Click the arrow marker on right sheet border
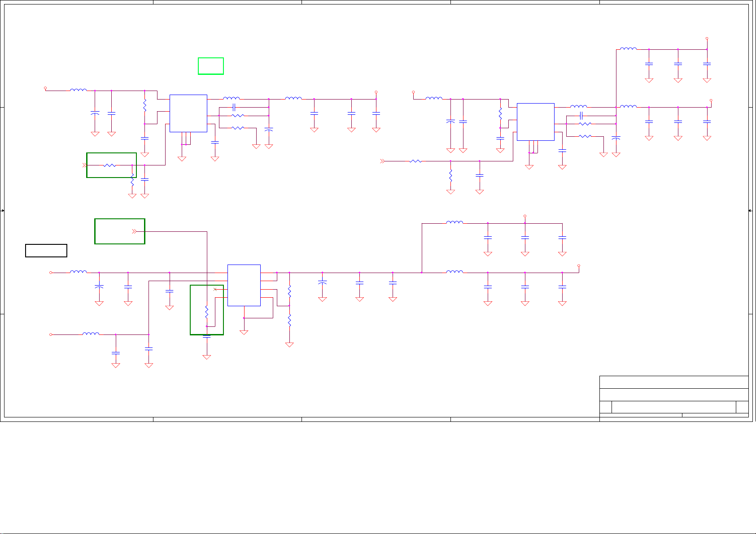Viewport: 756px width, 534px height. coord(750,210)
